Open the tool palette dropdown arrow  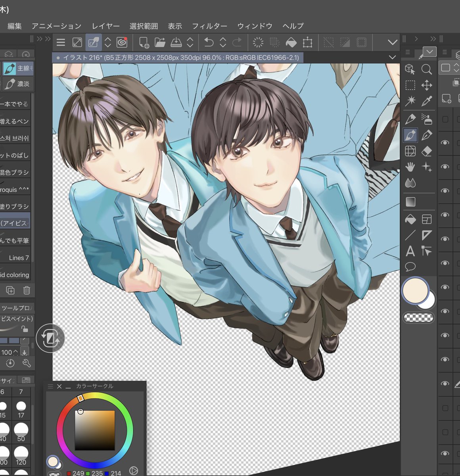[x=429, y=52]
